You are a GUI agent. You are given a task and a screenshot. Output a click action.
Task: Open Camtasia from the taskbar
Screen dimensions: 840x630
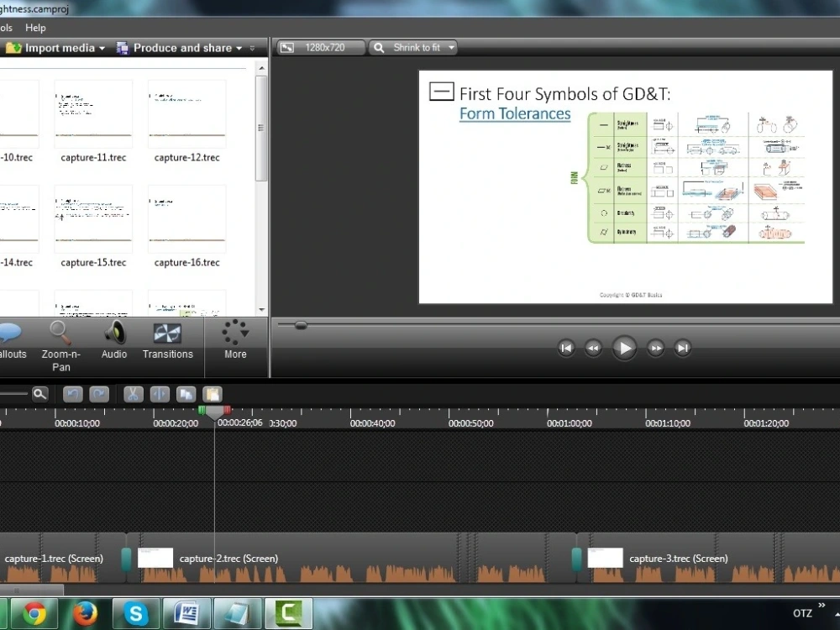pos(288,613)
